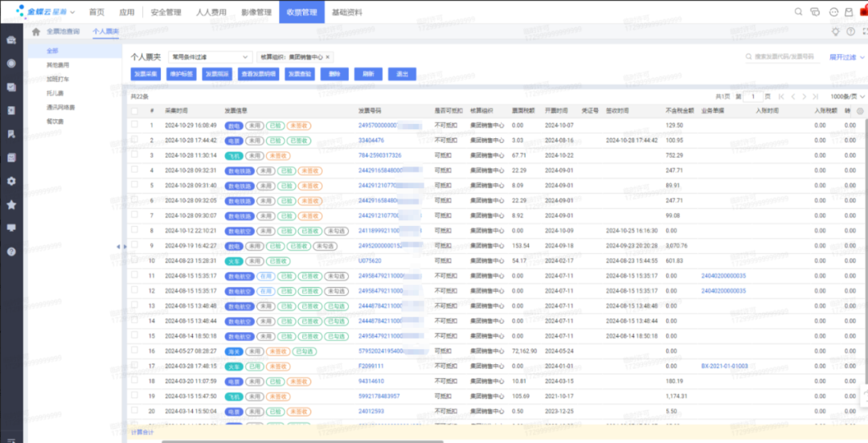Click the monitor icon in left sidebar
868x443 pixels.
pyautogui.click(x=11, y=228)
